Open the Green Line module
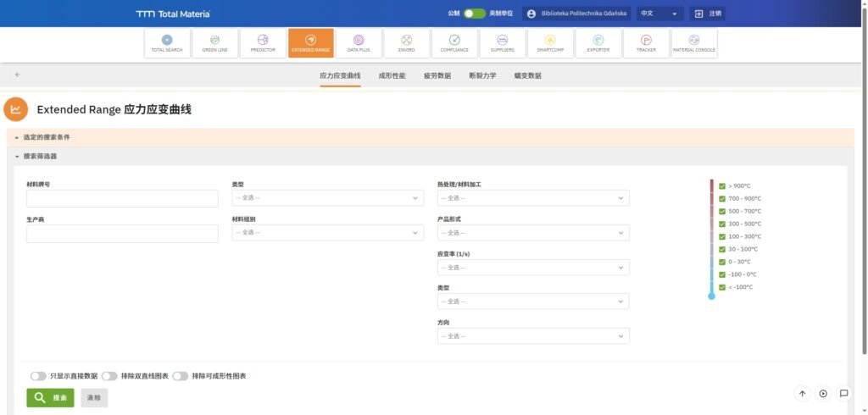Screen dimensions: 868x415 pos(214,43)
